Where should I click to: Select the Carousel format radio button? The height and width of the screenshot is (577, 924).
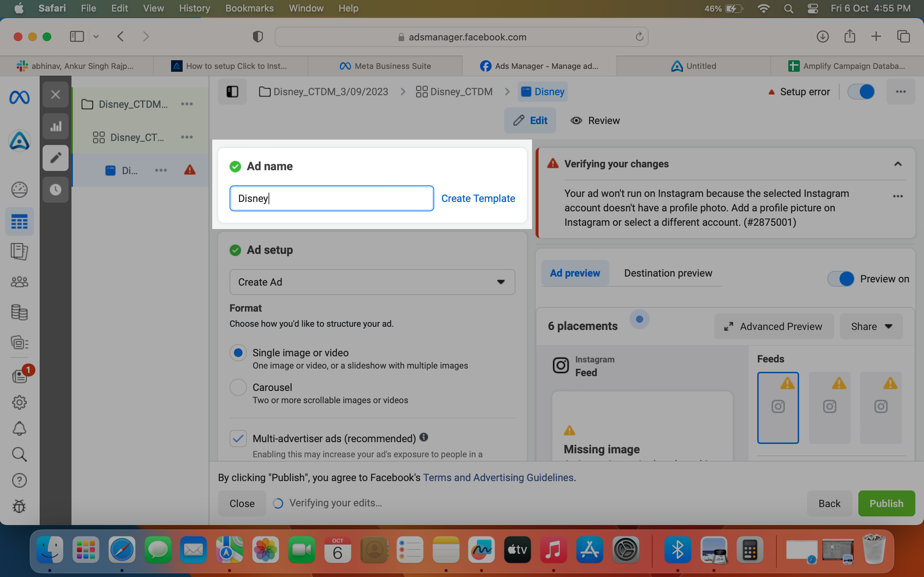(238, 387)
